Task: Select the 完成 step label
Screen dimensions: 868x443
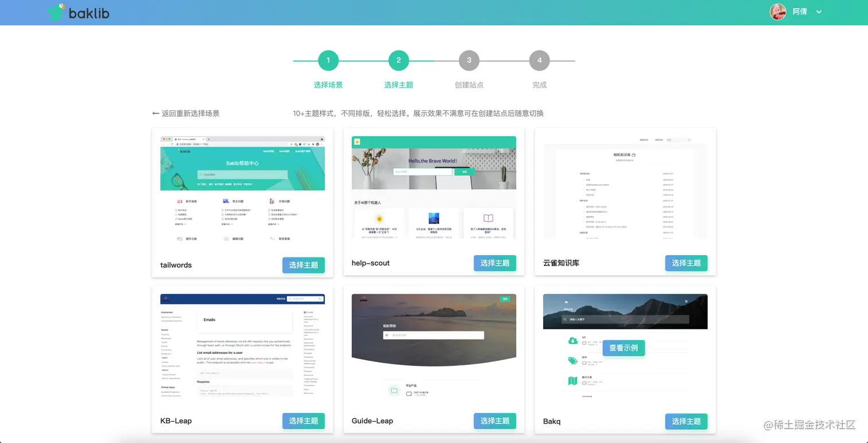Action: point(540,85)
